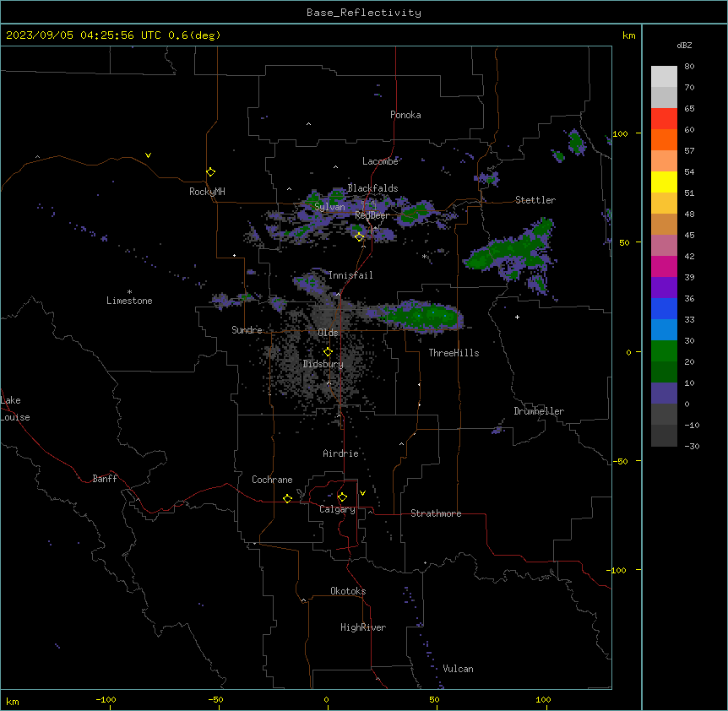Click the Limestone label
The height and width of the screenshot is (711, 728).
[x=129, y=301]
